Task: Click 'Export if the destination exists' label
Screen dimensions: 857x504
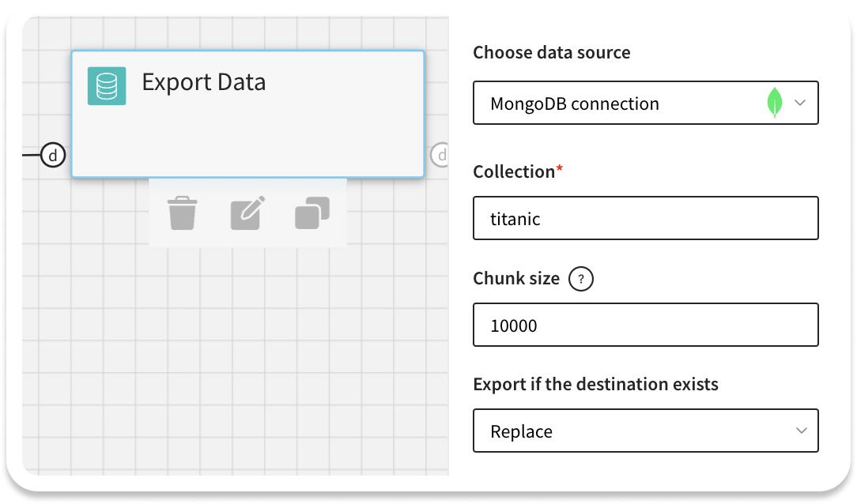Action: (595, 384)
